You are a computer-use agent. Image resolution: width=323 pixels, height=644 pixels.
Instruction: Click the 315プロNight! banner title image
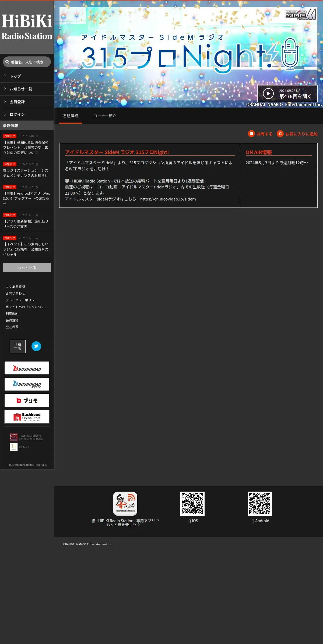tap(190, 54)
